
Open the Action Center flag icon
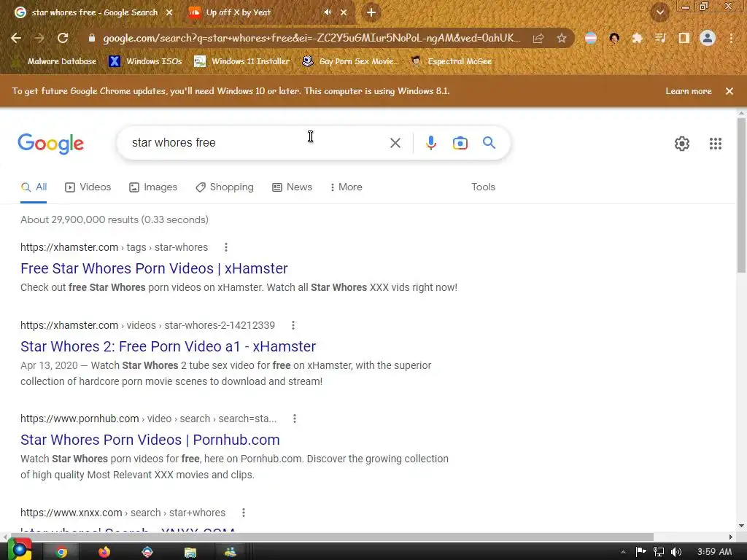pyautogui.click(x=640, y=552)
